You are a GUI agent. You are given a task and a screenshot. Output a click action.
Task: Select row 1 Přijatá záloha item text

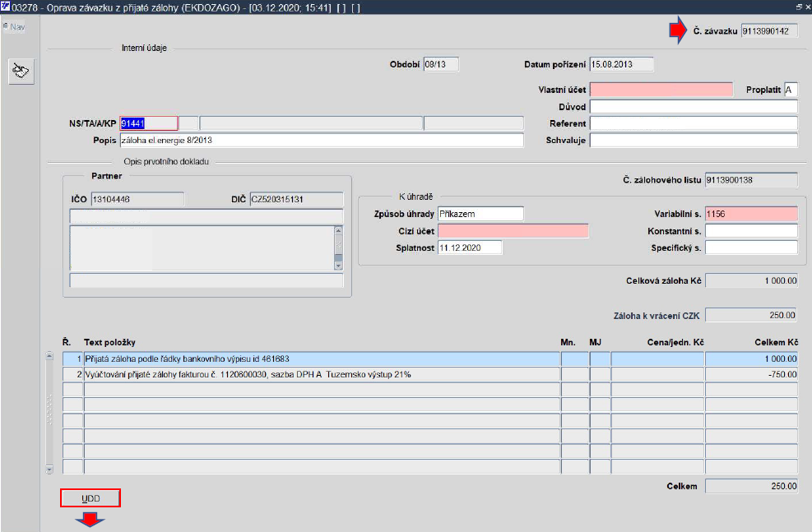point(321,359)
